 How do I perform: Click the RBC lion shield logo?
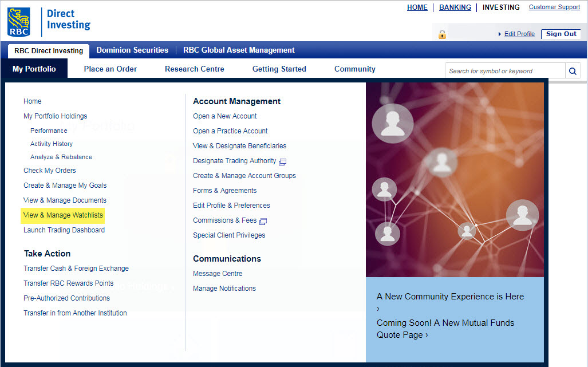(x=19, y=22)
